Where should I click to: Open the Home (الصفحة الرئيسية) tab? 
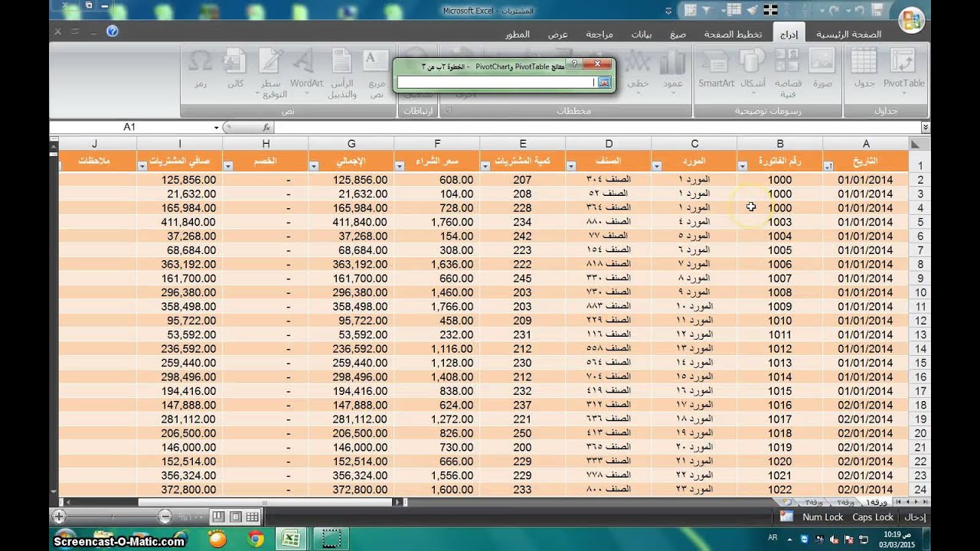[848, 34]
